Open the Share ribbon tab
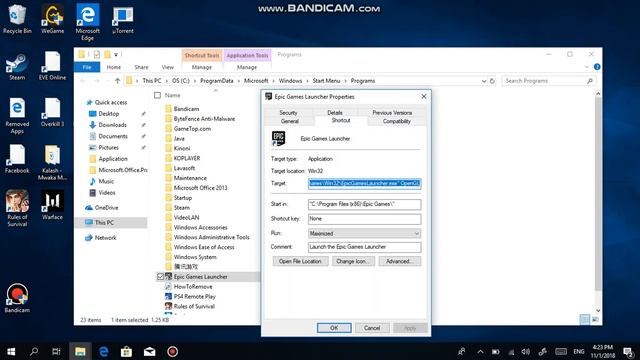640x360 pixels. click(x=141, y=67)
